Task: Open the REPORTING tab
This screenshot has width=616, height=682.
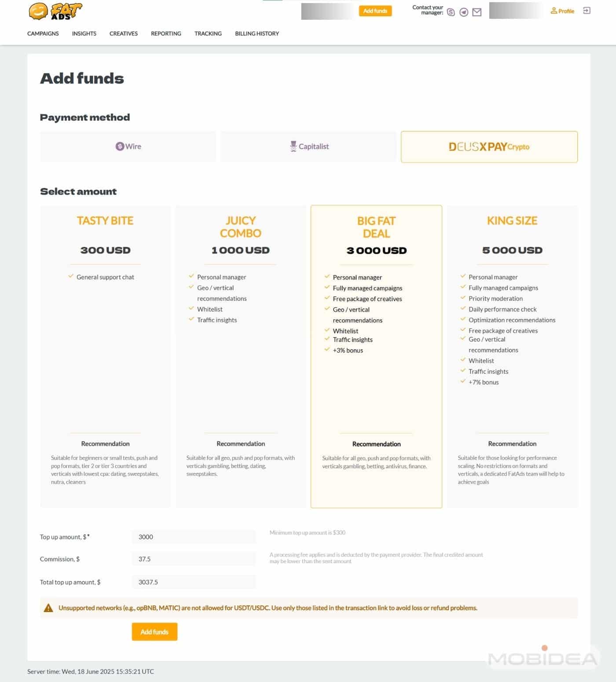Action: coord(166,33)
